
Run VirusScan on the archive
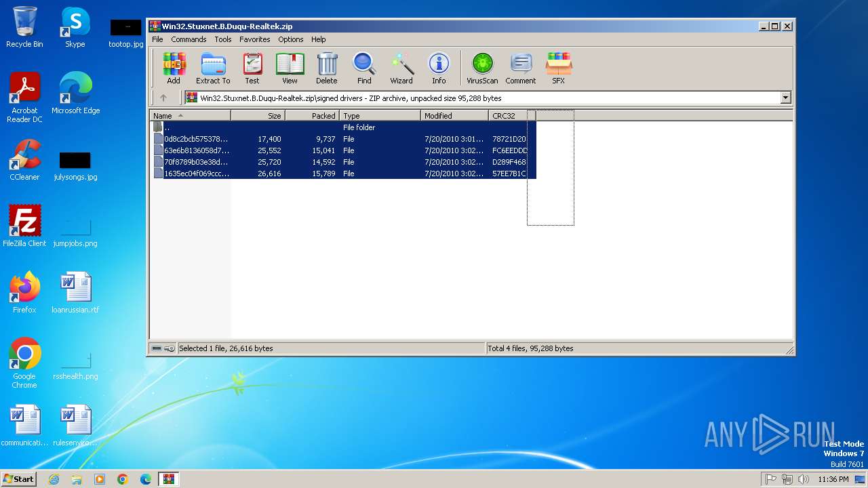(x=482, y=68)
